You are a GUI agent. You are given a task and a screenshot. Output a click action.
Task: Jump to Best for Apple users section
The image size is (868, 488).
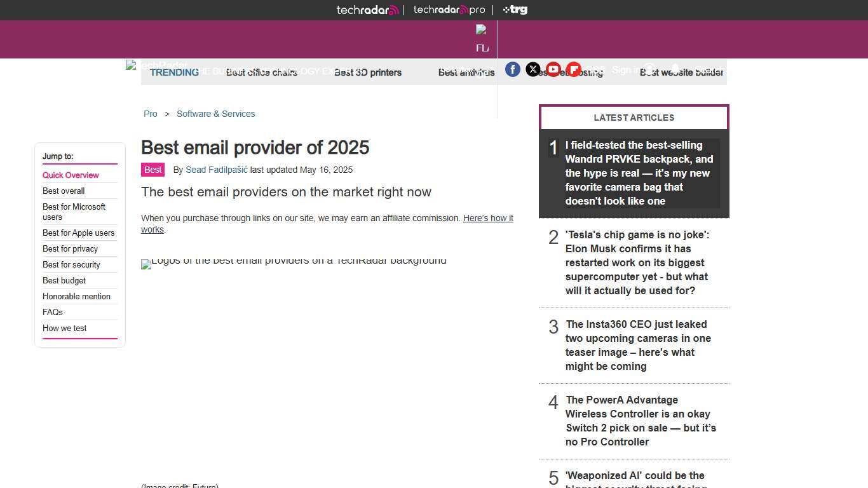[x=78, y=233]
